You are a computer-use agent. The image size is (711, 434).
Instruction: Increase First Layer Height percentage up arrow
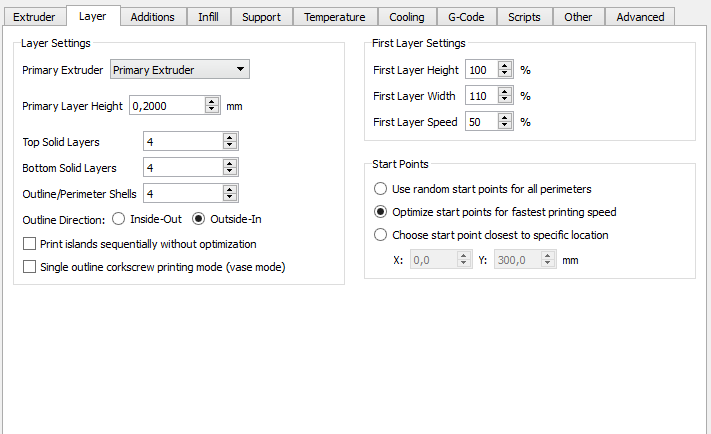click(x=504, y=66)
